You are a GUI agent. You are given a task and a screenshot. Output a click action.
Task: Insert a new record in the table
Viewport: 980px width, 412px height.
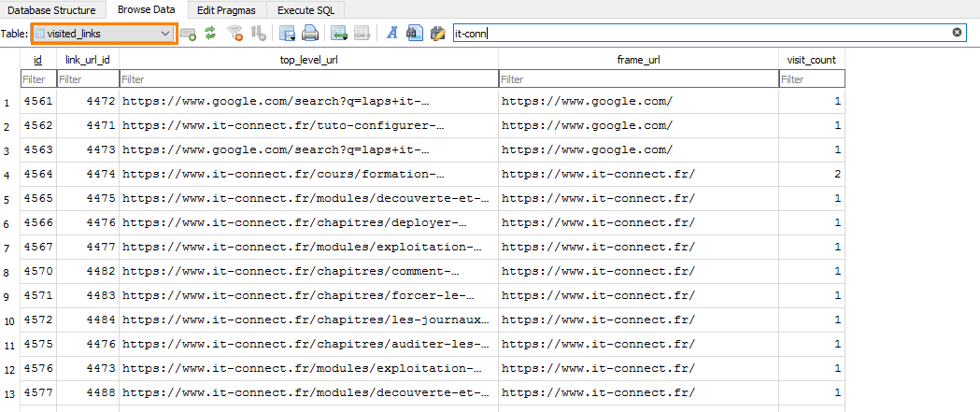point(339,33)
